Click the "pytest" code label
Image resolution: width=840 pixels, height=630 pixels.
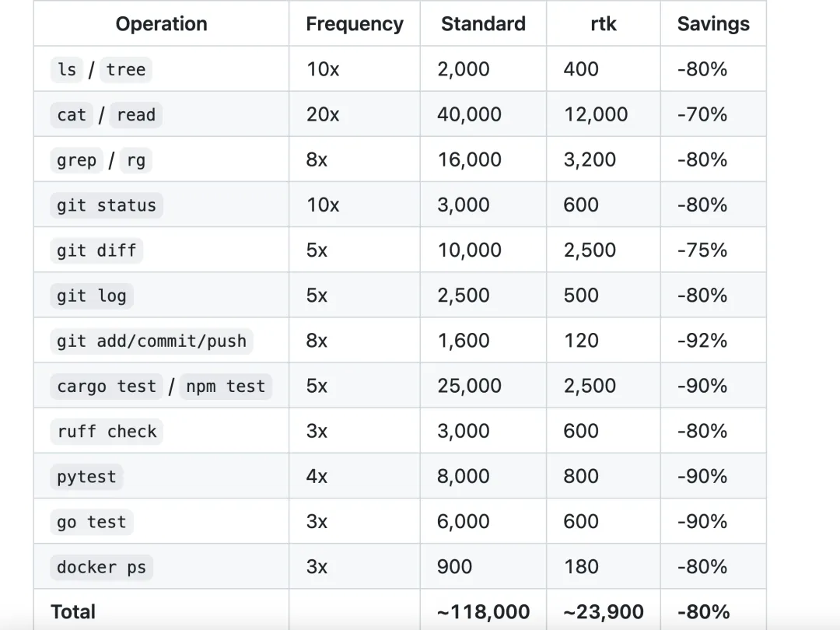pos(86,476)
